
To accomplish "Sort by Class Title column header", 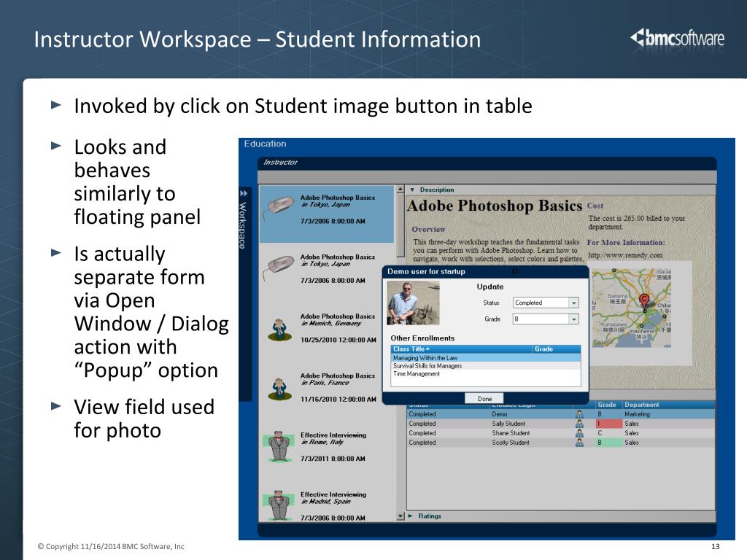I will [x=461, y=349].
